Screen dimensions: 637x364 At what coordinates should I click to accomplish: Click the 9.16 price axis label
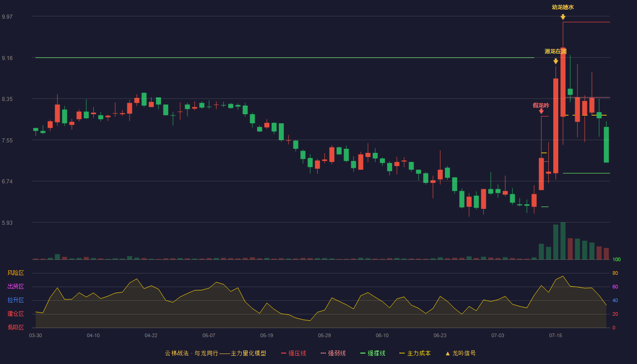coord(7,58)
